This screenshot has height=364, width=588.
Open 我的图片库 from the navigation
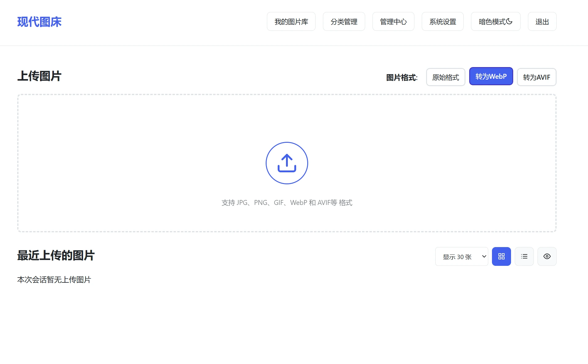coord(291,21)
